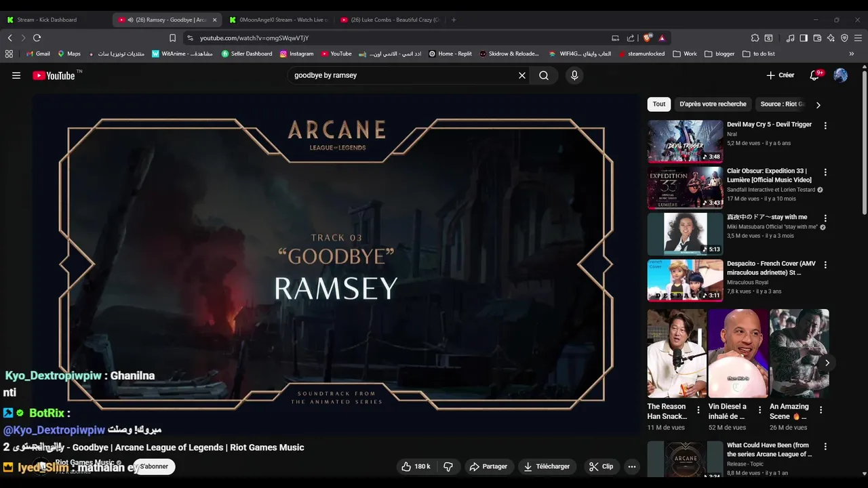Open the blogger bookmarks folder
The height and width of the screenshot is (488, 868).
click(x=719, y=54)
